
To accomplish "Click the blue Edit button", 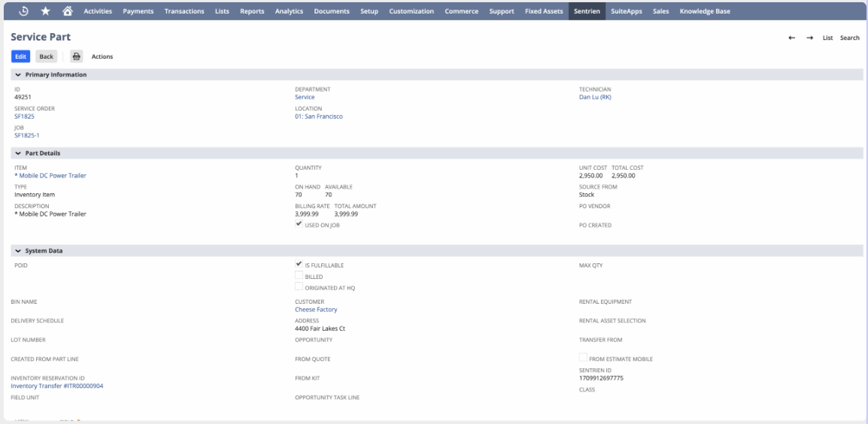I will [21, 56].
